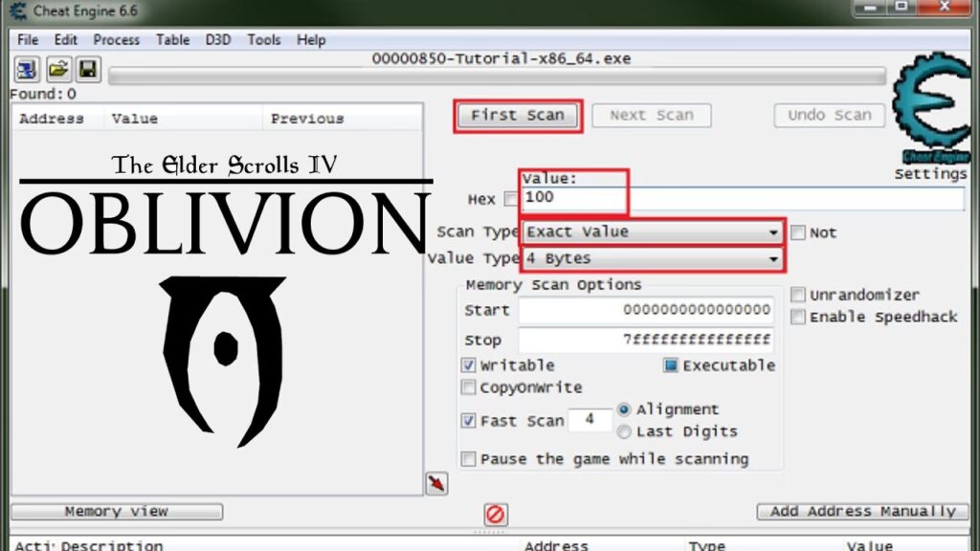Open Cheat Engine logo settings icon
This screenshot has width=980, height=551.
click(x=933, y=106)
